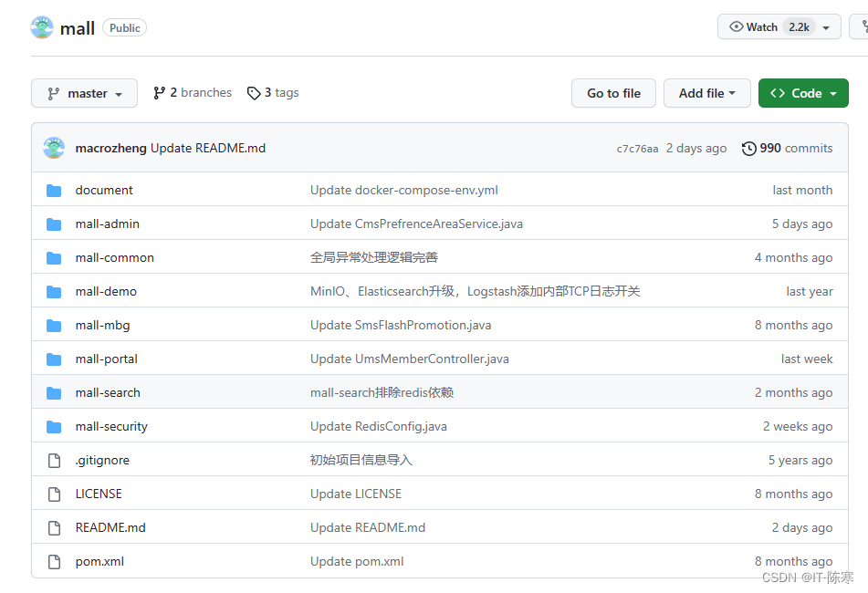Click the folder icon for mall-security
Image resolution: width=868 pixels, height=593 pixels.
coord(54,426)
